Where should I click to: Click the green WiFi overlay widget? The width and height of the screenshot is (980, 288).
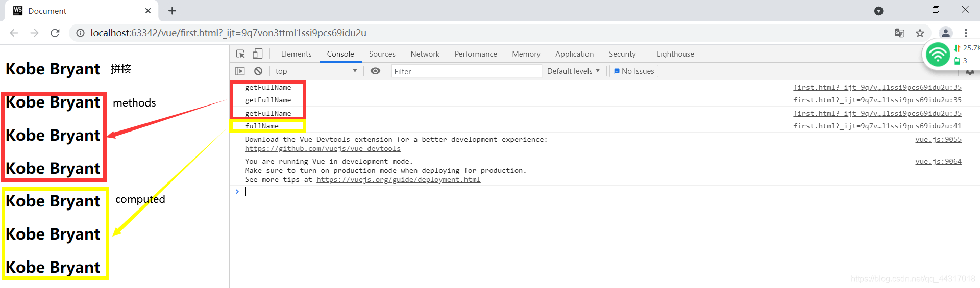coord(938,54)
